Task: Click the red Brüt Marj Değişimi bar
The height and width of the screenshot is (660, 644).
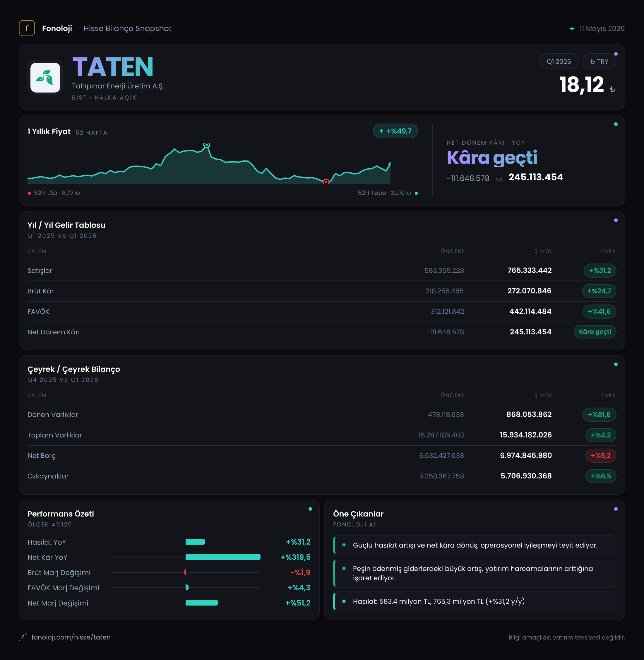Action: tap(185, 572)
